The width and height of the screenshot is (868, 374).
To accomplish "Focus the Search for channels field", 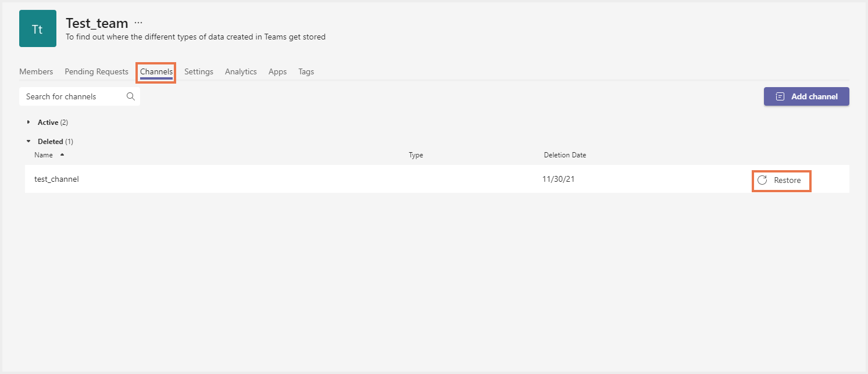I will [73, 96].
